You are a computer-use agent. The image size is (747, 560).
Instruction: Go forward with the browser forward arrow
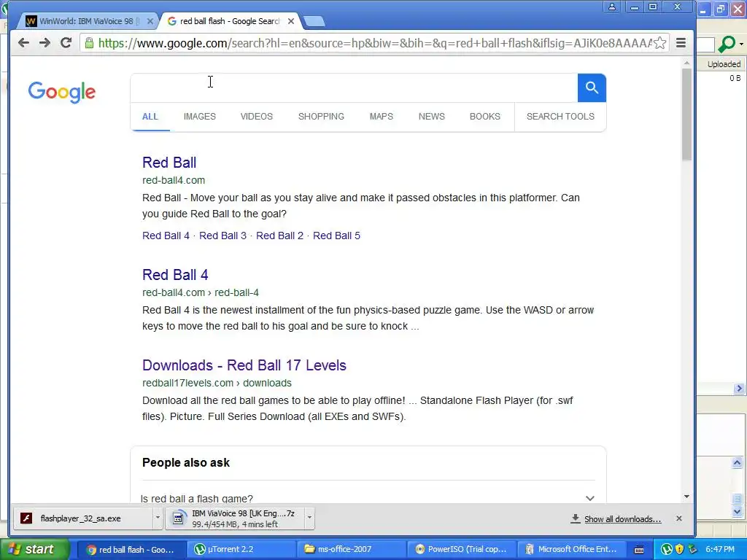coord(44,43)
